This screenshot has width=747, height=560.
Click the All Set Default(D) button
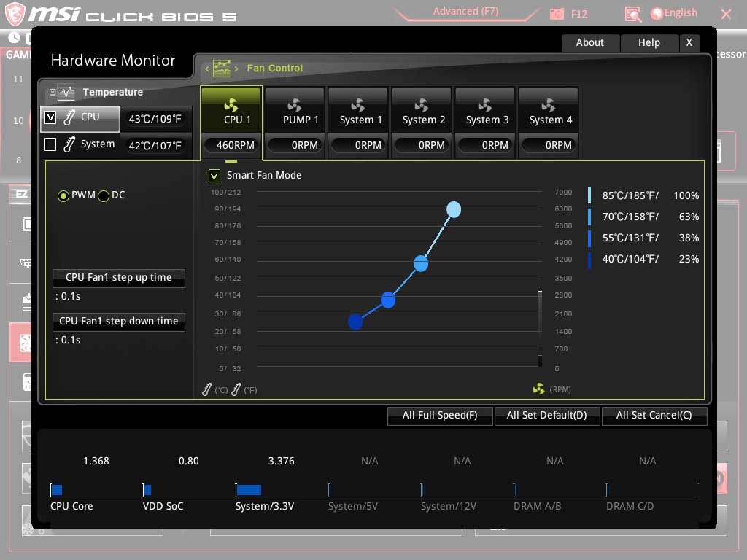(x=546, y=415)
